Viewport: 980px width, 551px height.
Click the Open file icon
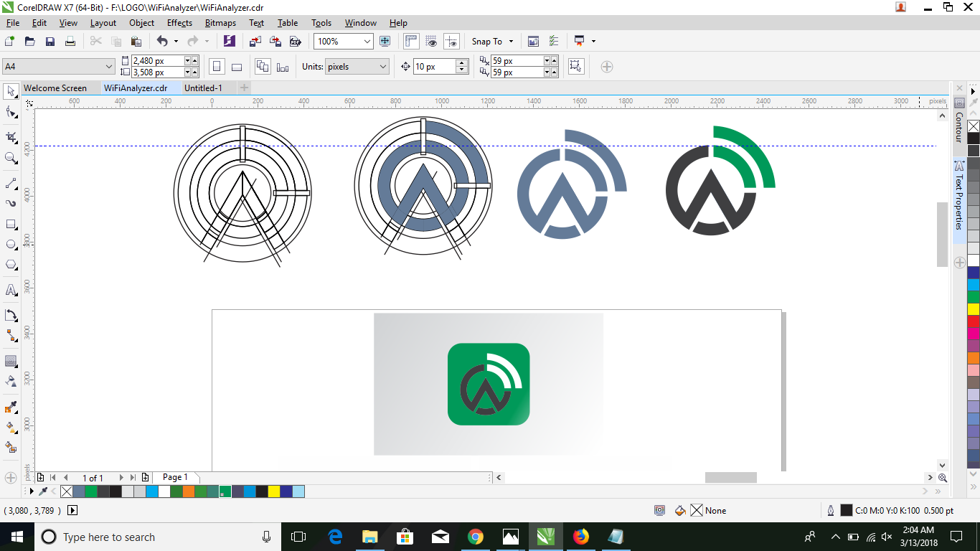30,42
